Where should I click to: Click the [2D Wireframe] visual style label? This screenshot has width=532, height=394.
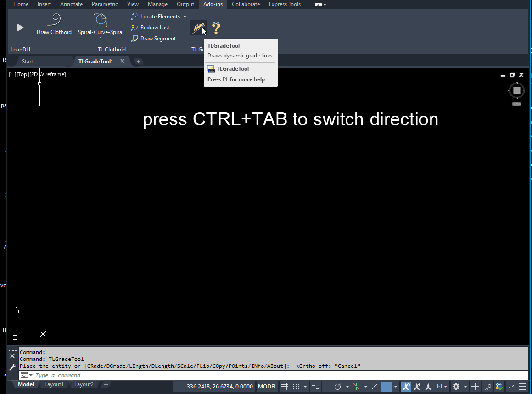pos(47,74)
